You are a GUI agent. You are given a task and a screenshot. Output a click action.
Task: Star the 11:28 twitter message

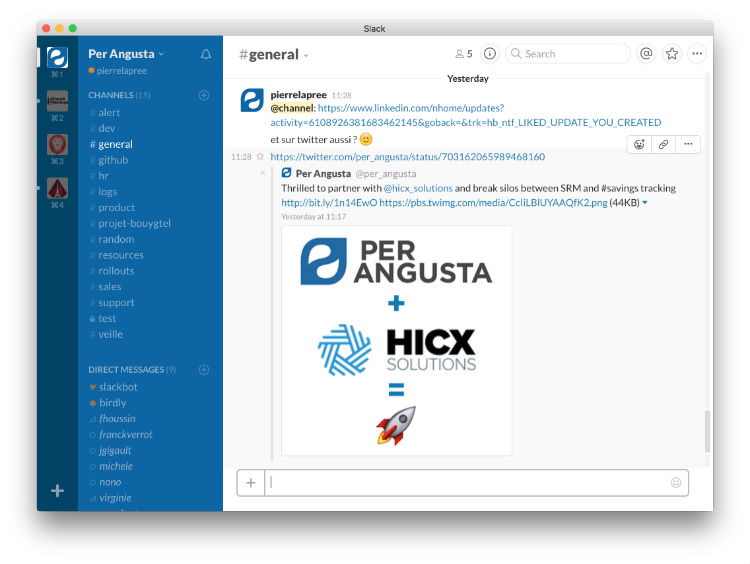(x=260, y=156)
